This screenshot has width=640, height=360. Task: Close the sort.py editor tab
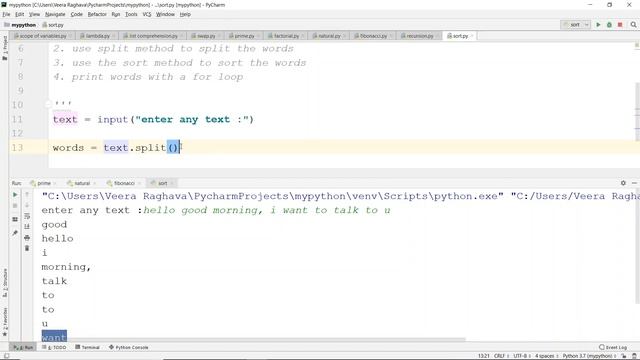point(472,36)
